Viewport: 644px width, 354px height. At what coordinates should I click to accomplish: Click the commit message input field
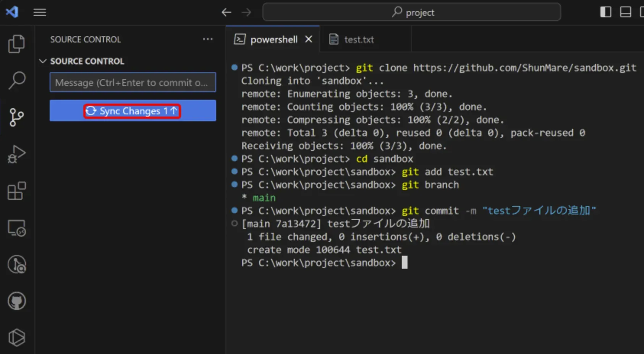pos(133,83)
